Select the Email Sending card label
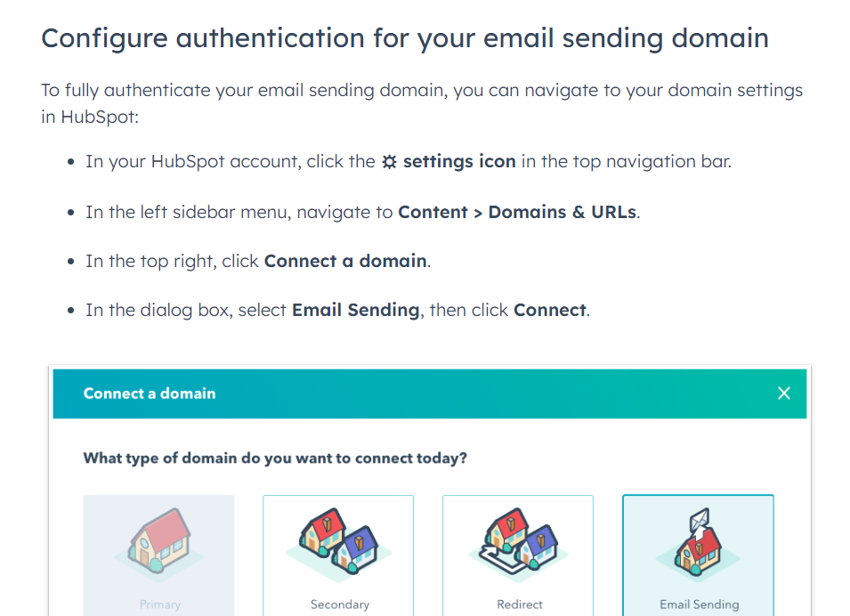850x616 pixels. pos(699,604)
